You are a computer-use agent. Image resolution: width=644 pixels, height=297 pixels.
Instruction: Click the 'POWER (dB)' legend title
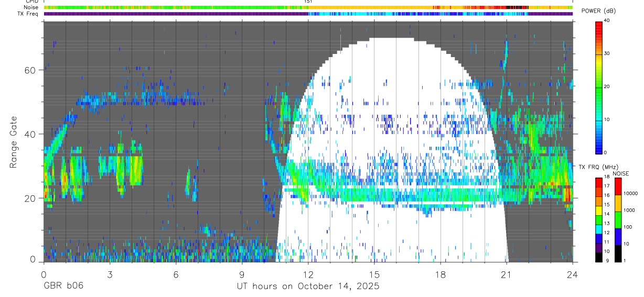pyautogui.click(x=598, y=11)
